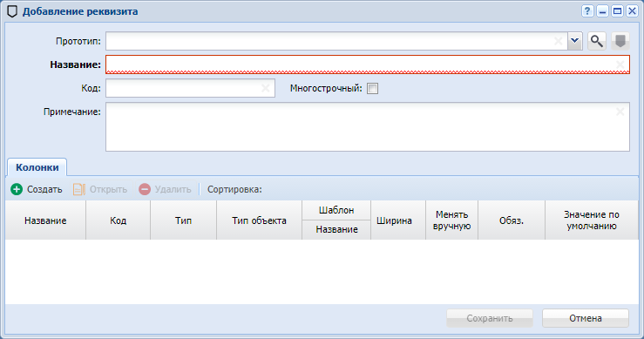
Task: Click the Код column header
Action: point(119,220)
